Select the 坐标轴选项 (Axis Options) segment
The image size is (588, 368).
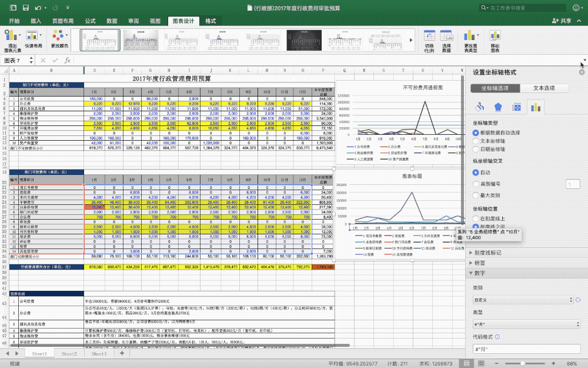495,88
